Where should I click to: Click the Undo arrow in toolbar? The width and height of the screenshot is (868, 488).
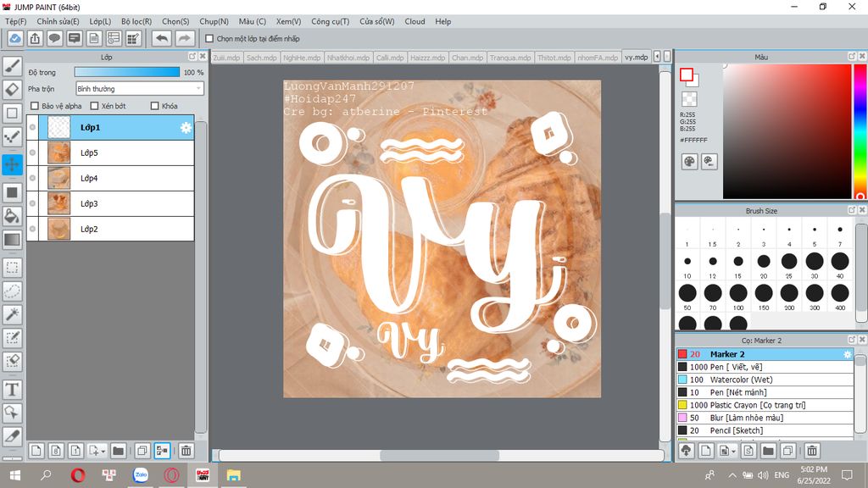(161, 38)
